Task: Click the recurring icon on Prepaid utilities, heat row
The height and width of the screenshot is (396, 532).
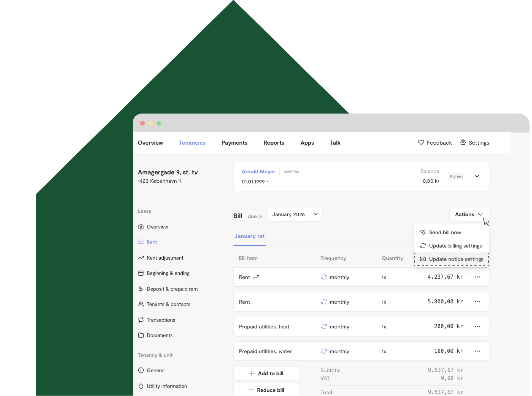Action: pyautogui.click(x=324, y=327)
